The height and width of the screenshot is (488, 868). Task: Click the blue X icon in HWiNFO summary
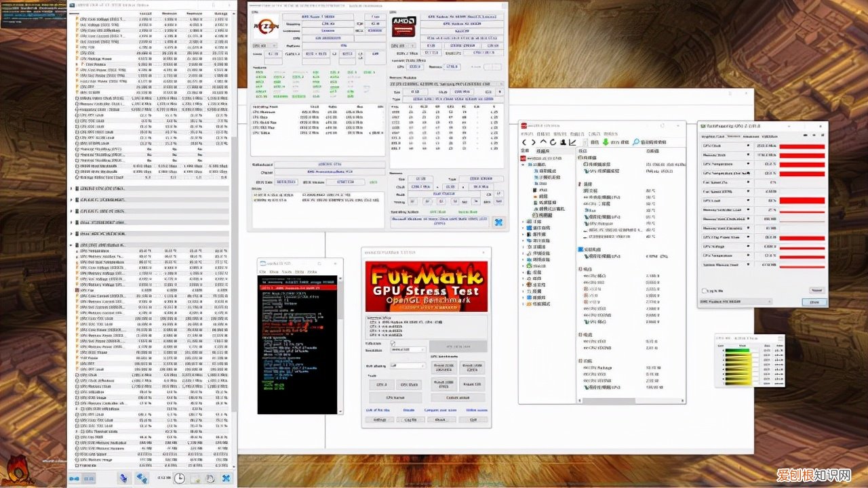(x=498, y=222)
